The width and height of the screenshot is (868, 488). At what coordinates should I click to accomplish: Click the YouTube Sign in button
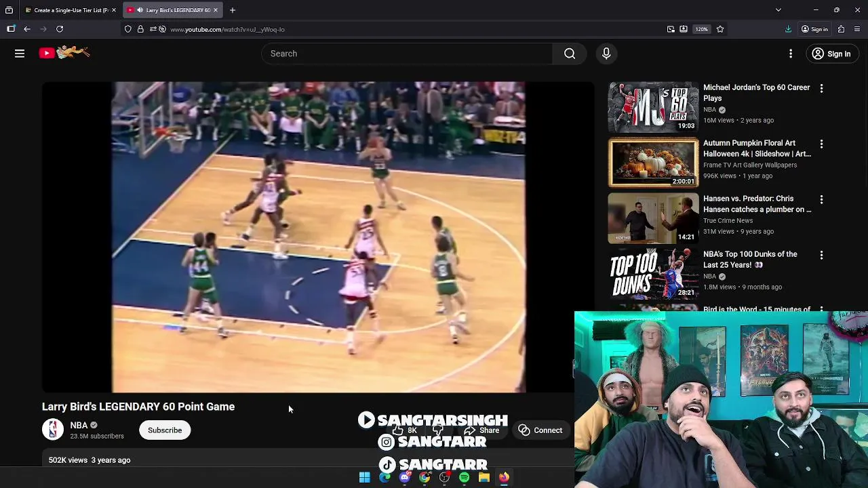[831, 54]
